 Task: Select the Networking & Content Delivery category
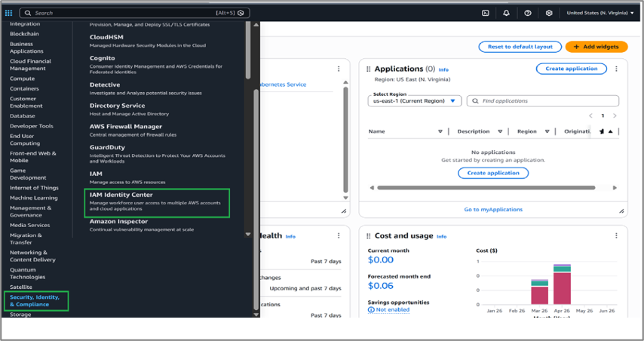32,256
